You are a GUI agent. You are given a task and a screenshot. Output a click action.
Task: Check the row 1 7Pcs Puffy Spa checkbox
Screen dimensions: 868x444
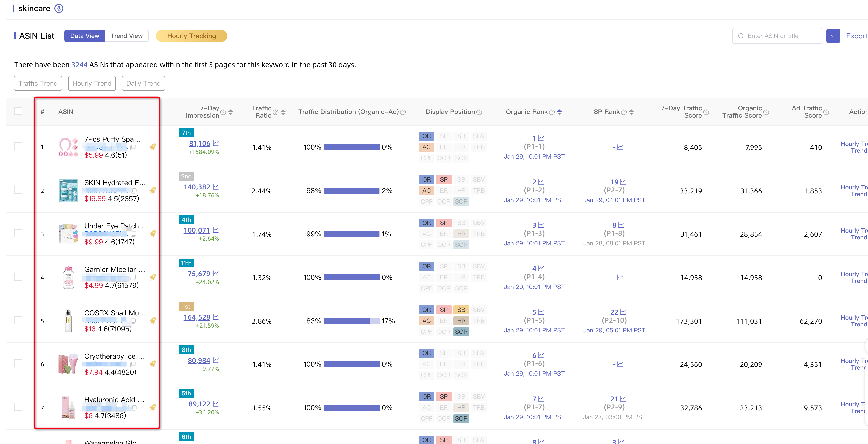pos(18,147)
